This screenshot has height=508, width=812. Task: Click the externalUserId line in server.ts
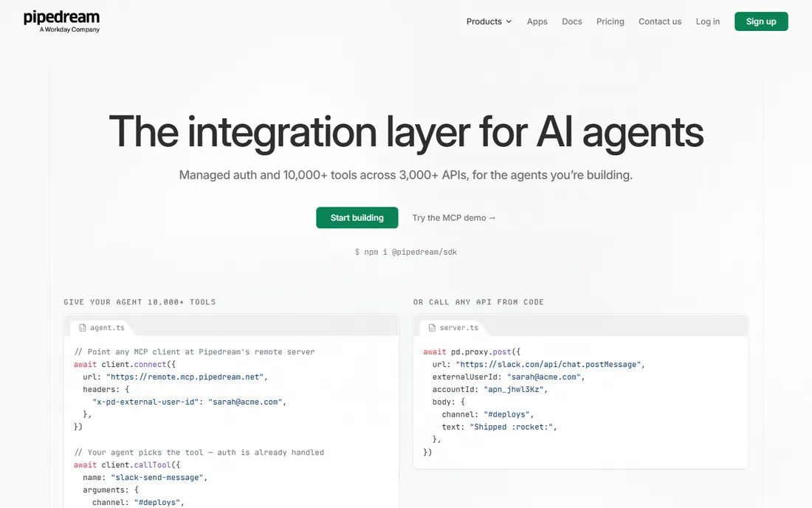click(x=509, y=377)
